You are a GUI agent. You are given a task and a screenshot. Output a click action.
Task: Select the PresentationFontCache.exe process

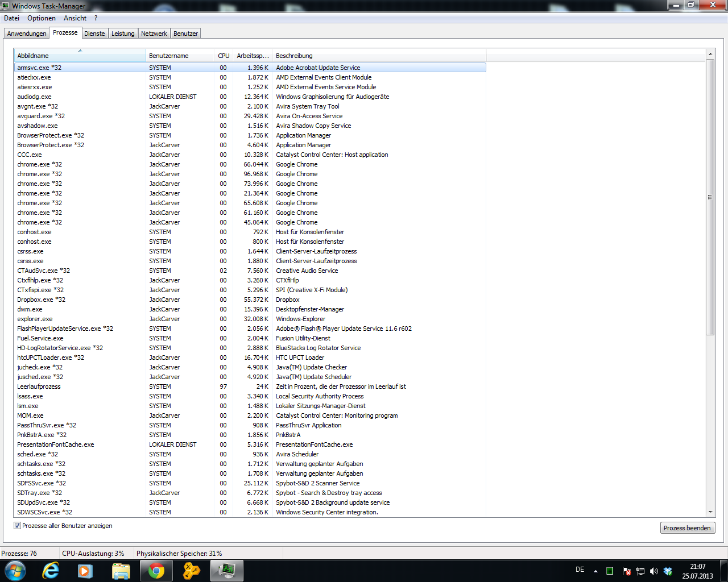click(x=250, y=444)
